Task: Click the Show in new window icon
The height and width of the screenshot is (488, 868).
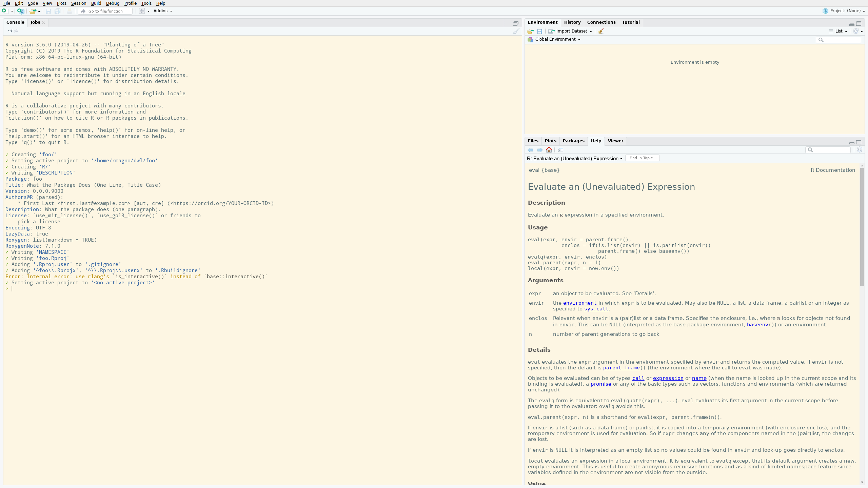Action: click(x=560, y=150)
